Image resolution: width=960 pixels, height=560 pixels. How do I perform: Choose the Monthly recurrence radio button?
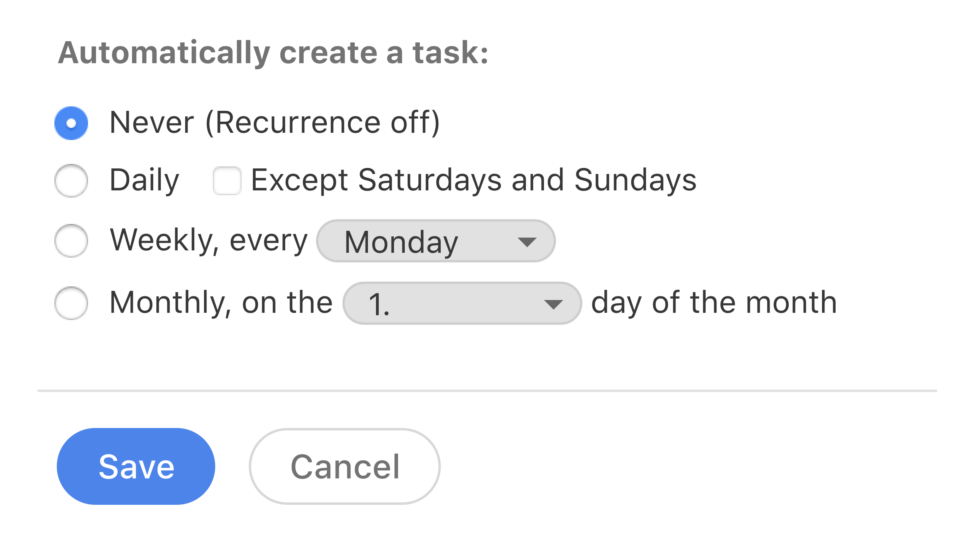(71, 303)
